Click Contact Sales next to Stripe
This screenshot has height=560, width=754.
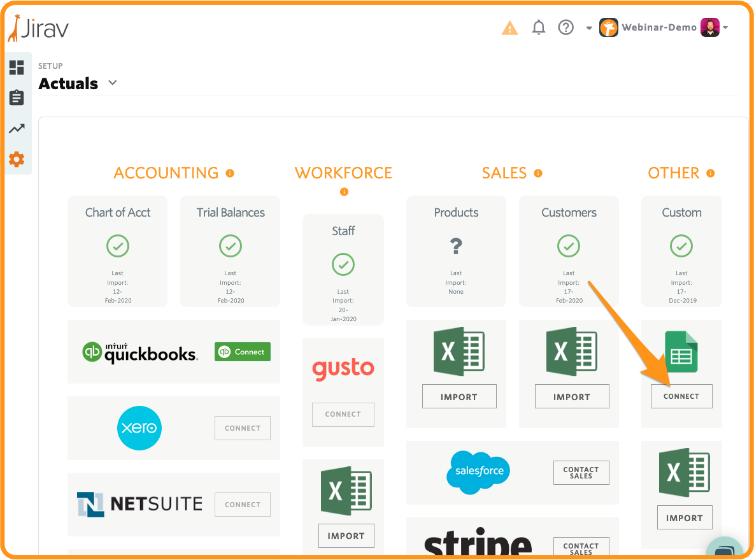tap(581, 547)
